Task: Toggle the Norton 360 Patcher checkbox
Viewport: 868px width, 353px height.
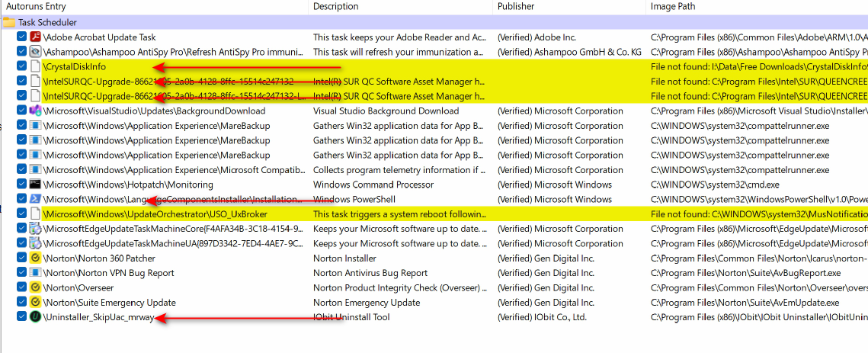Action: (21, 258)
